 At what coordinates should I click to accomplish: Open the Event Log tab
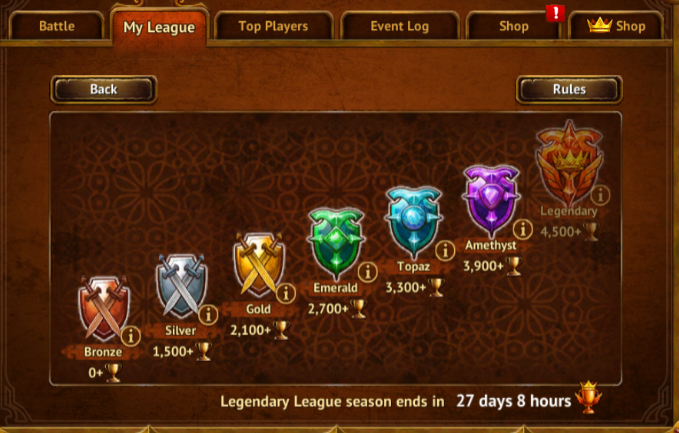point(399,26)
